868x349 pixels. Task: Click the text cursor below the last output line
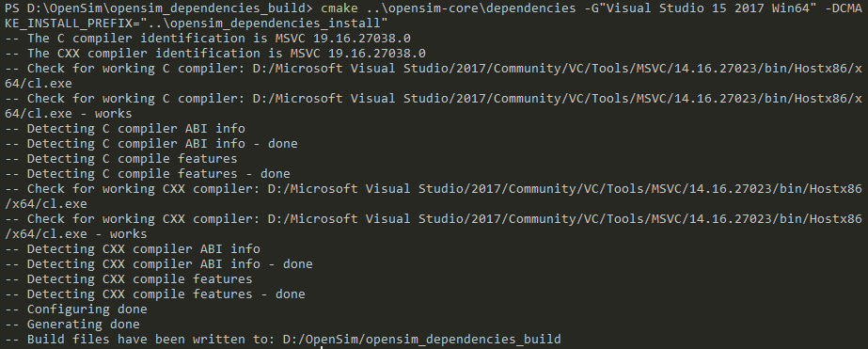point(322,347)
